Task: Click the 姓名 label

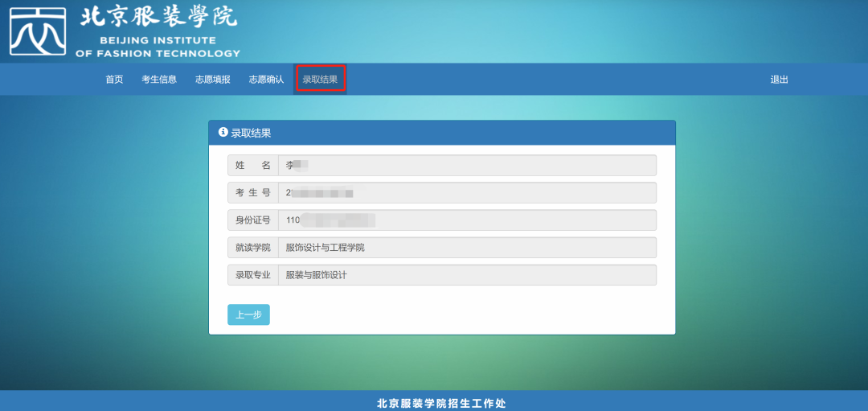Action: tap(253, 165)
